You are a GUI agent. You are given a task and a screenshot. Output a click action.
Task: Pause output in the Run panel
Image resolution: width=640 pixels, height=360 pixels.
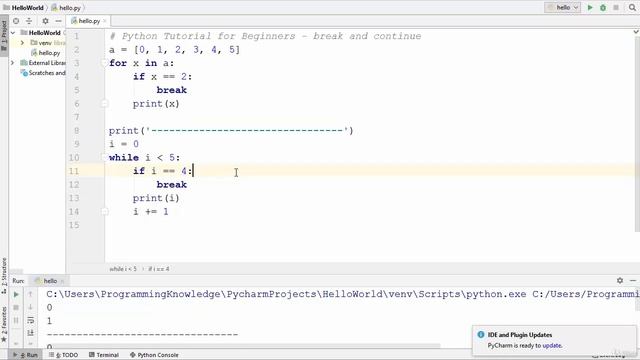point(16,320)
